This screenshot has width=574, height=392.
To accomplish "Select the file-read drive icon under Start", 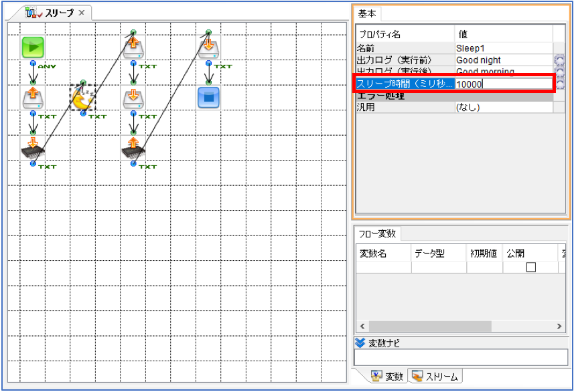I will (x=33, y=98).
